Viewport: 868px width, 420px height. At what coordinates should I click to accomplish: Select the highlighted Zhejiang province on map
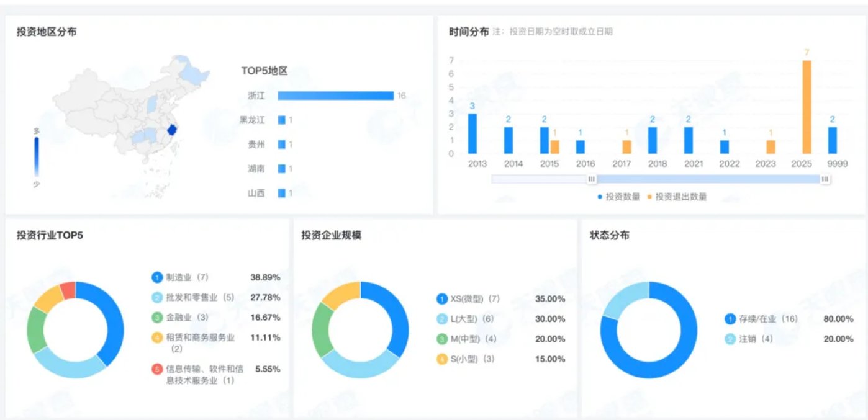coord(173,130)
